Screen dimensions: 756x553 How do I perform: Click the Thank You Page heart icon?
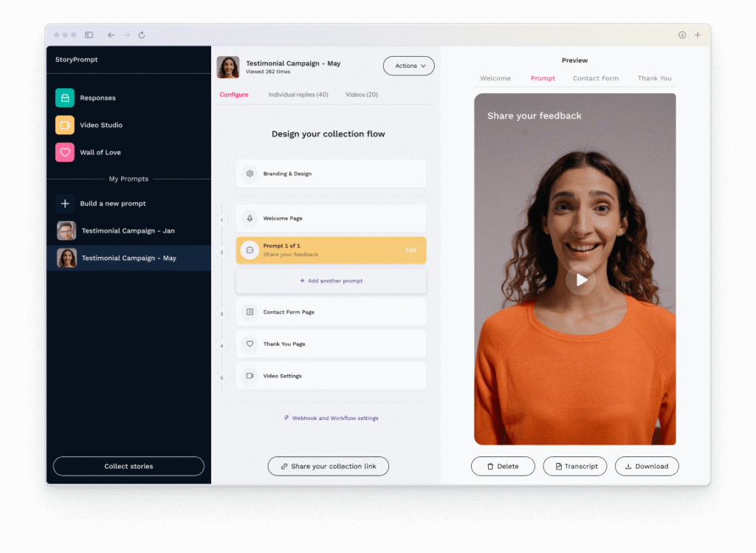pyautogui.click(x=250, y=344)
